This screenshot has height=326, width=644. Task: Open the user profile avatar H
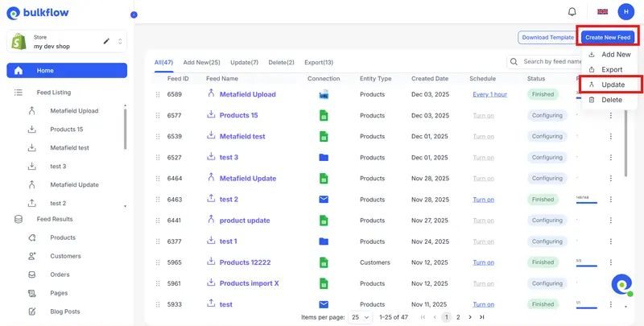pyautogui.click(x=626, y=12)
